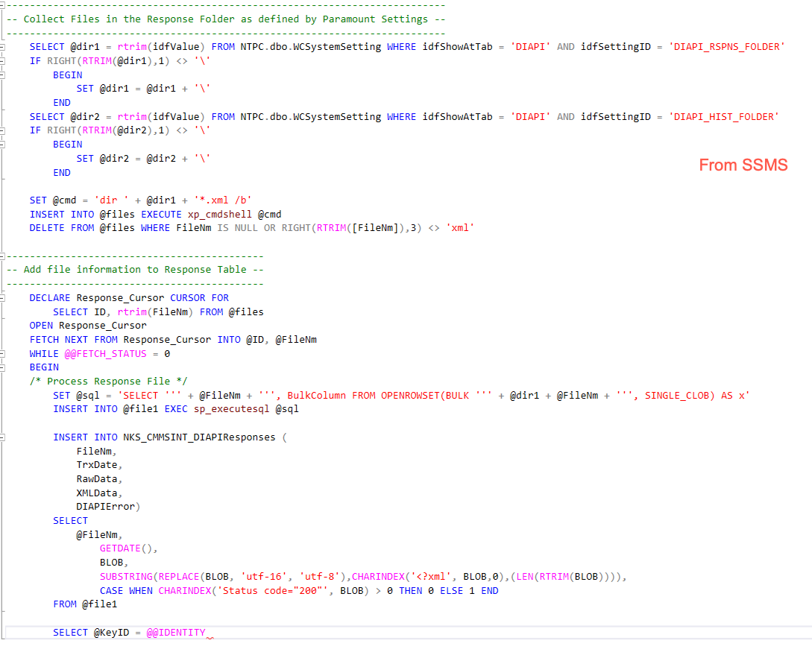
Task: Click the GETDATE function call
Action: tap(120, 548)
